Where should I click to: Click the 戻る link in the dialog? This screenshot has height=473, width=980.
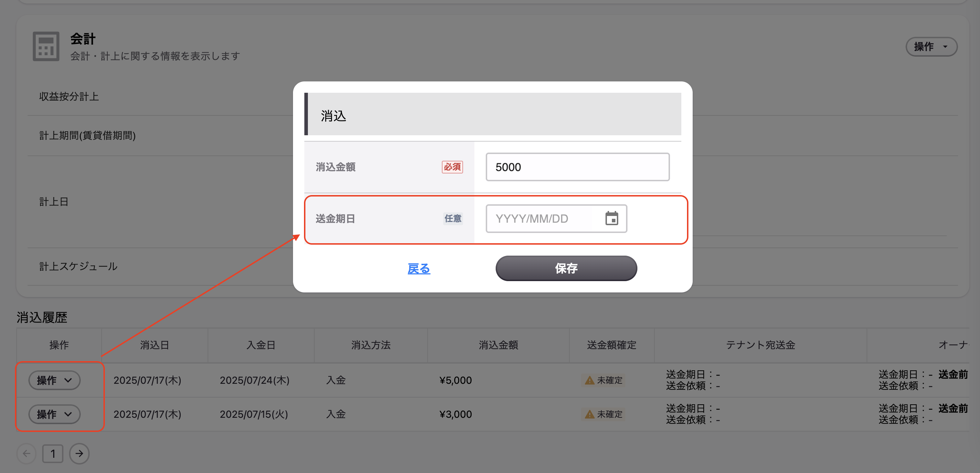coord(418,268)
